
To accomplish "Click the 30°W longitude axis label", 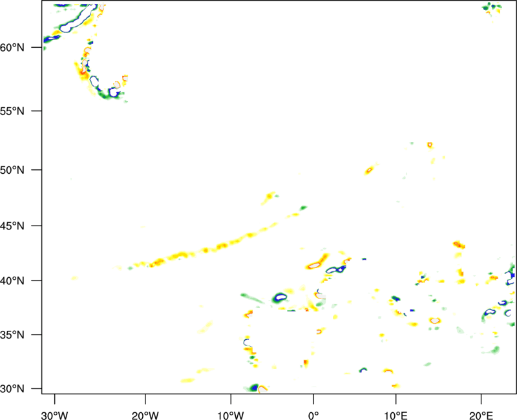I will coord(55,415).
